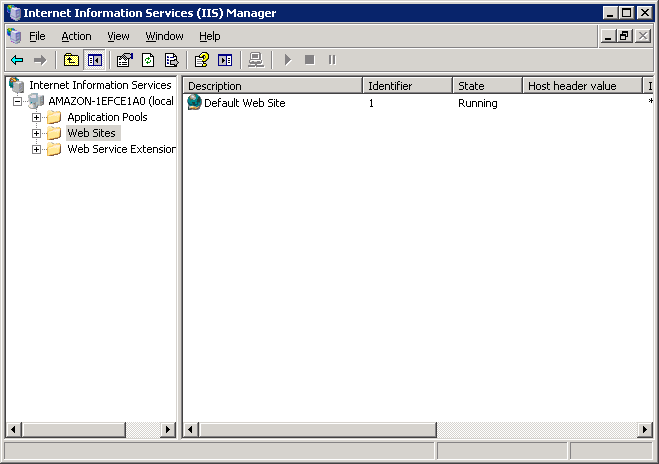Select Application Pools in the tree
This screenshot has width=659, height=464.
pyautogui.click(x=107, y=117)
